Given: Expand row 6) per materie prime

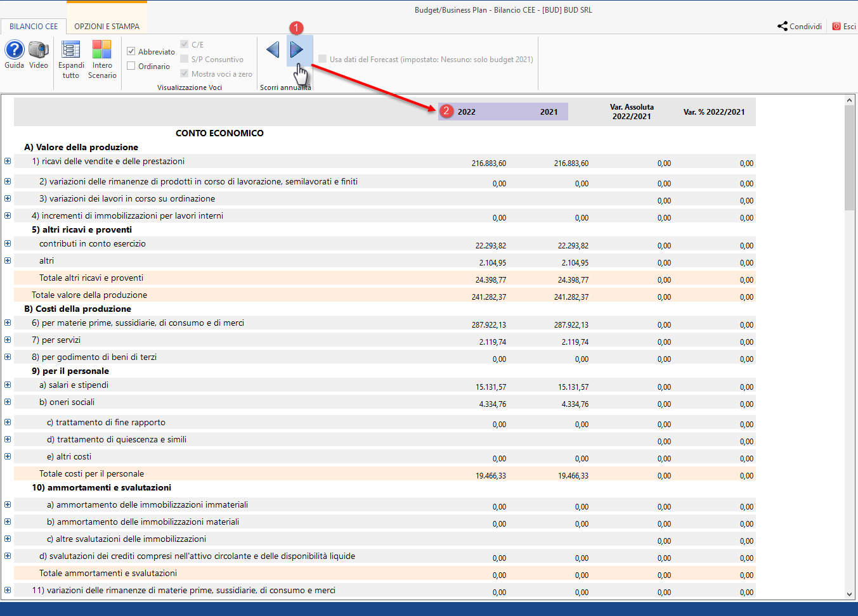Looking at the screenshot, I should (8, 323).
